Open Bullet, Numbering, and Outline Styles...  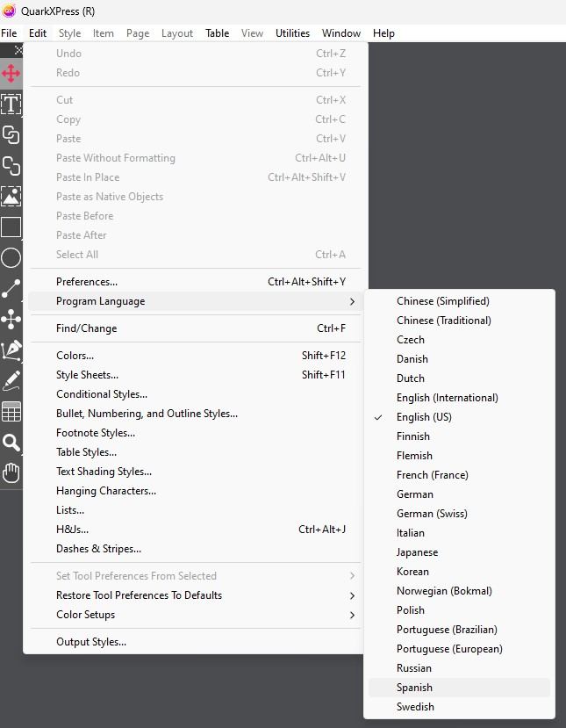coord(196,414)
